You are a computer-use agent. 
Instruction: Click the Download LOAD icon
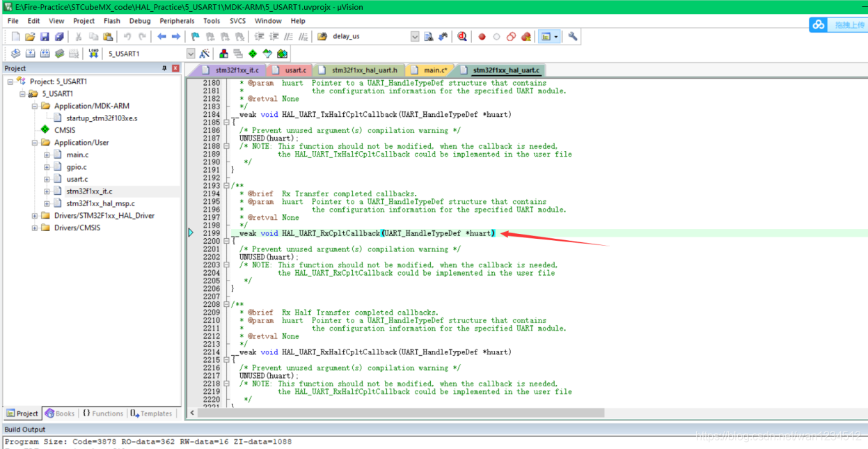(93, 54)
